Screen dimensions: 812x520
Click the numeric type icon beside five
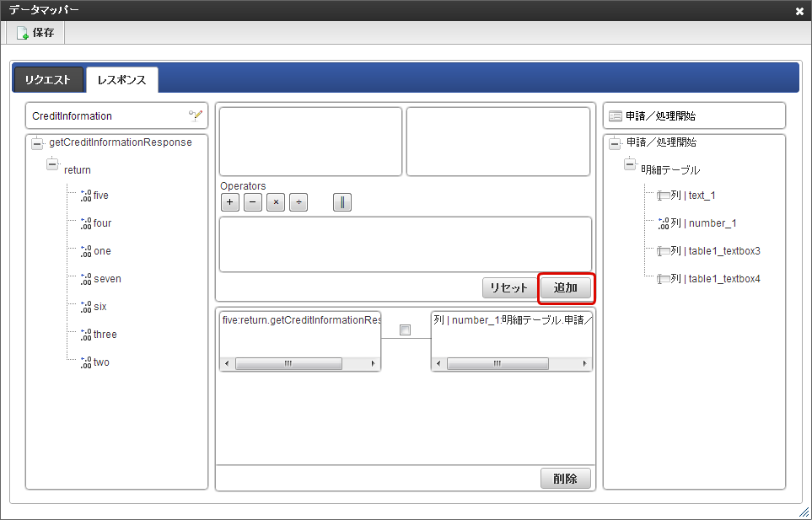[x=86, y=196]
